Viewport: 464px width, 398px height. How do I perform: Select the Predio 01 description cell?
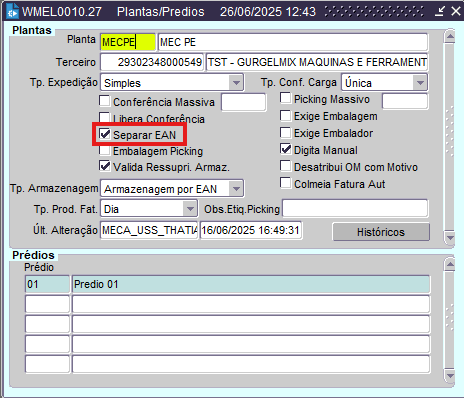[251, 284]
